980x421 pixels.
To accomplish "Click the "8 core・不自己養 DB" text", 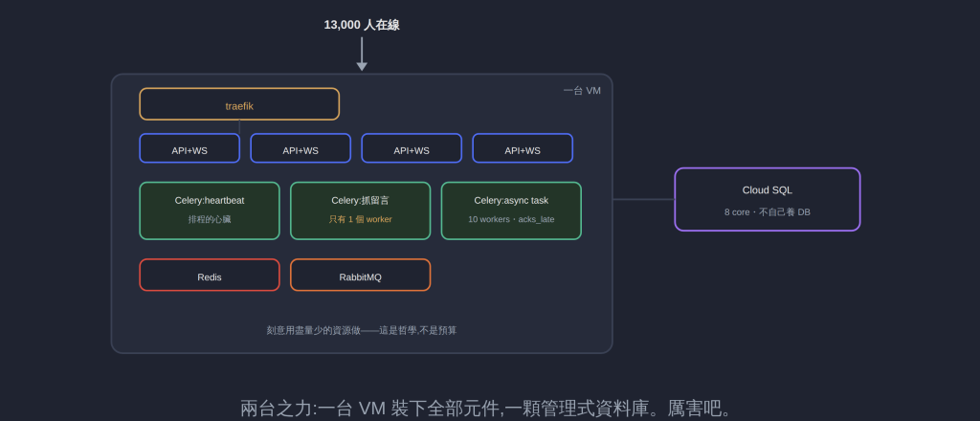I will click(x=767, y=212).
